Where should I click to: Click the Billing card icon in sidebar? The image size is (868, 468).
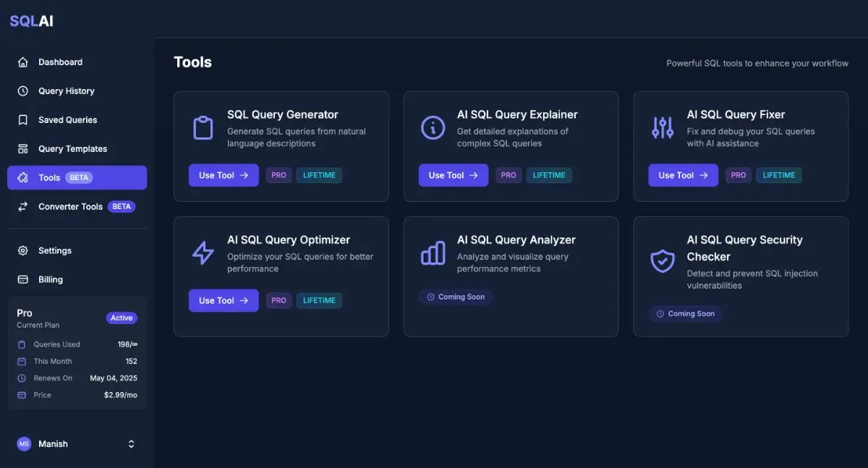coord(23,279)
